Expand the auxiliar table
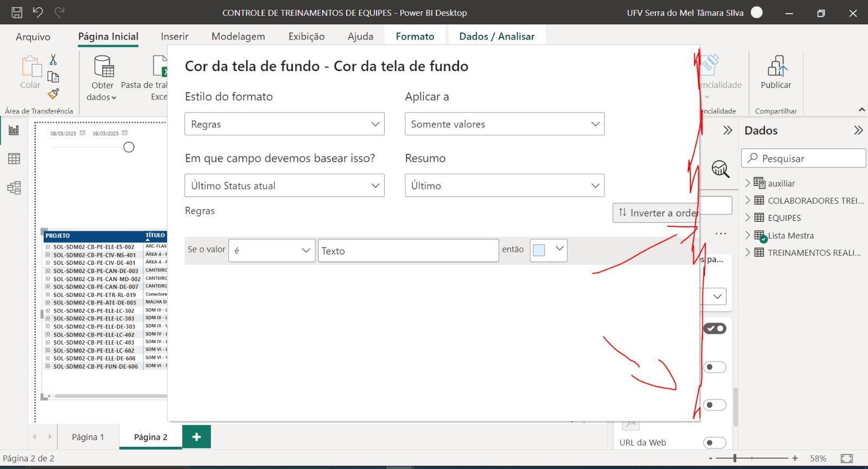 [748, 183]
